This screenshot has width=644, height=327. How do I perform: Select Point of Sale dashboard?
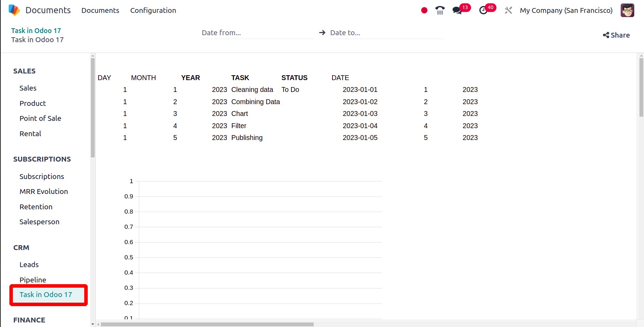(40, 118)
